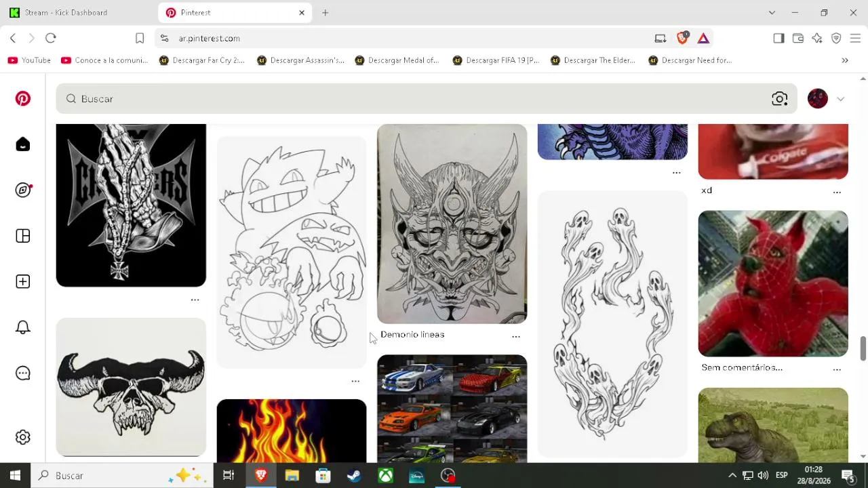Bookmark this page
The width and height of the screenshot is (868, 488).
click(x=140, y=38)
